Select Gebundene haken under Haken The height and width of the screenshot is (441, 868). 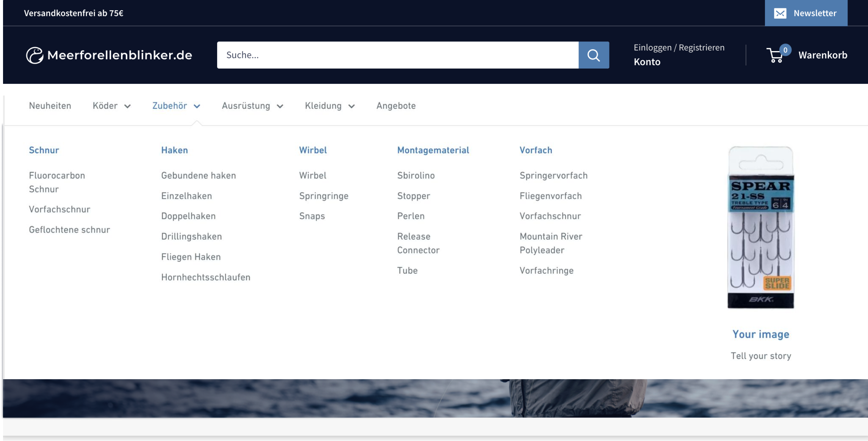click(x=199, y=176)
